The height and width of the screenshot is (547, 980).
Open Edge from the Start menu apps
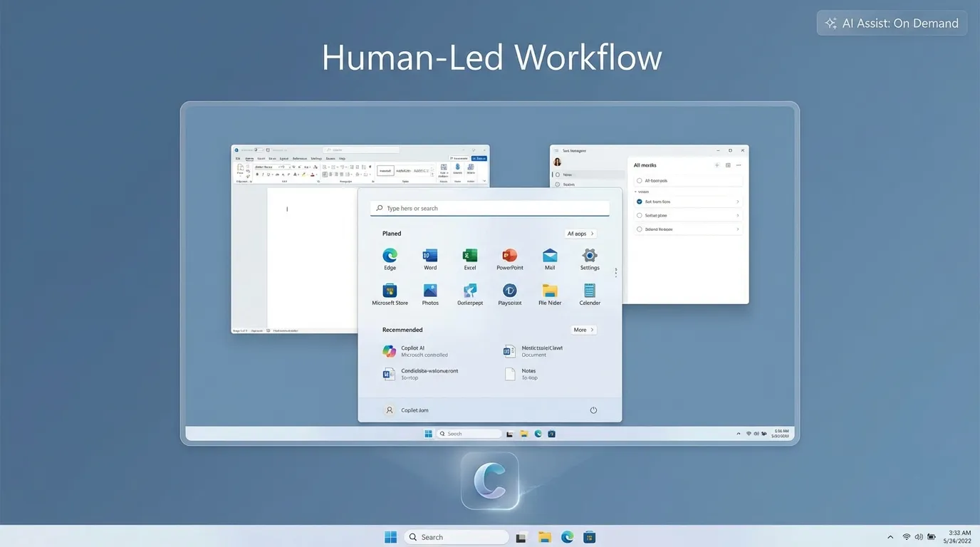coord(390,256)
